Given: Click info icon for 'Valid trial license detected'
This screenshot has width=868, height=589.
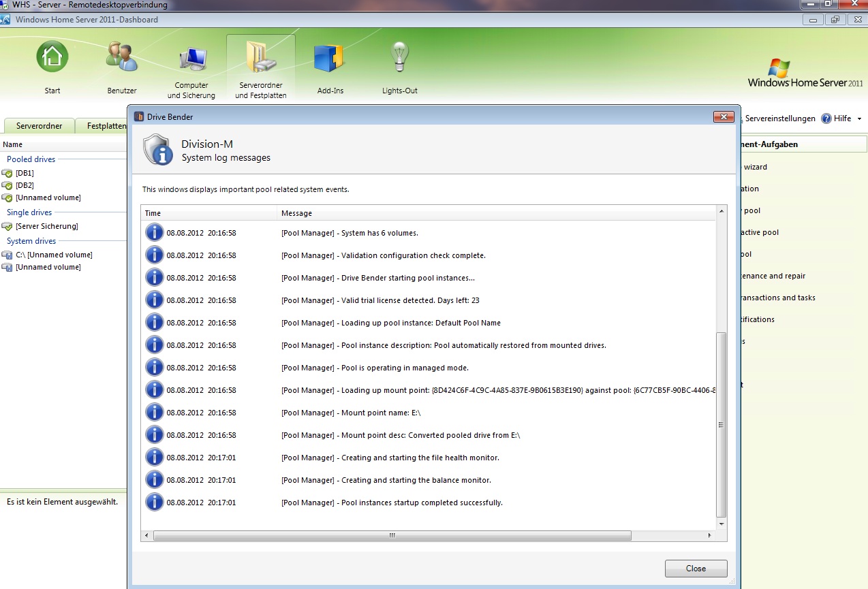Looking at the screenshot, I should coord(155,300).
